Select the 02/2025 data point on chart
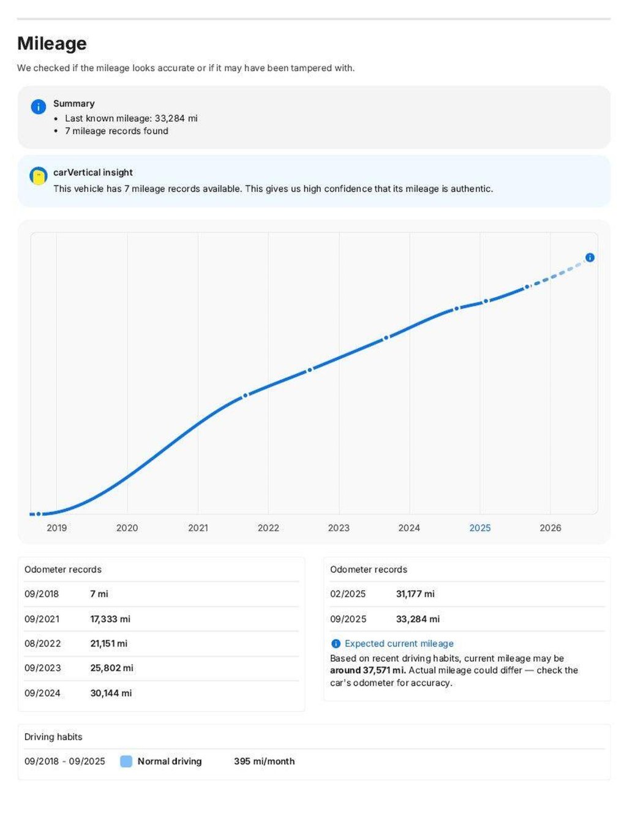The image size is (627, 840). [x=486, y=301]
